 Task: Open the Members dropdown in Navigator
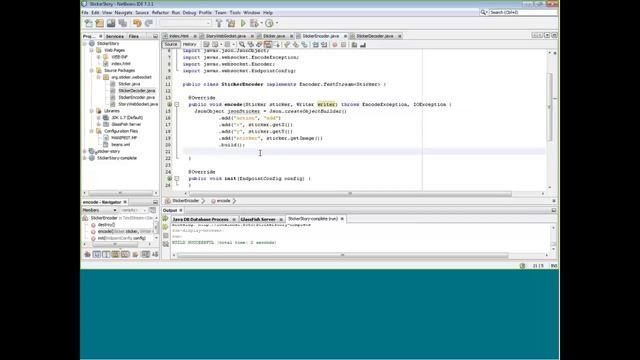point(100,210)
